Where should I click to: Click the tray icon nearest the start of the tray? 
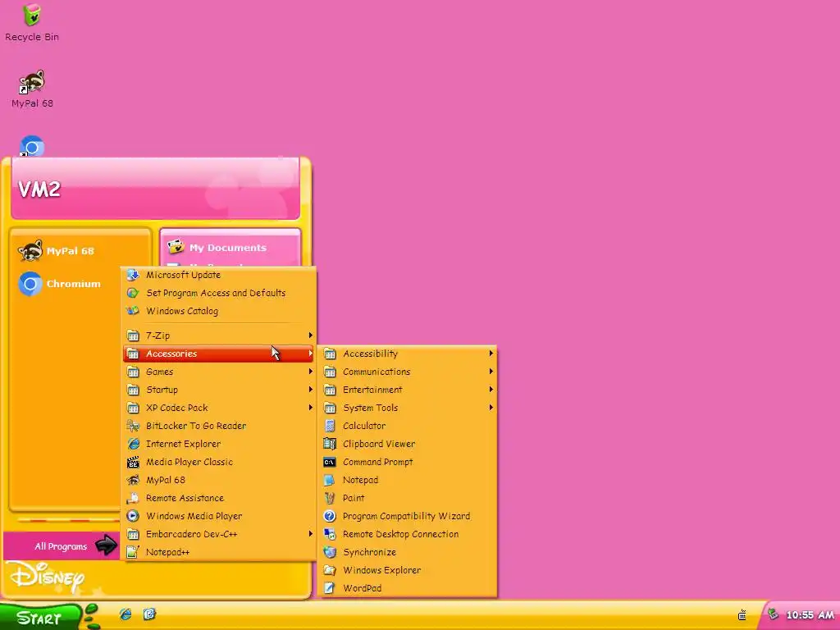point(742,615)
